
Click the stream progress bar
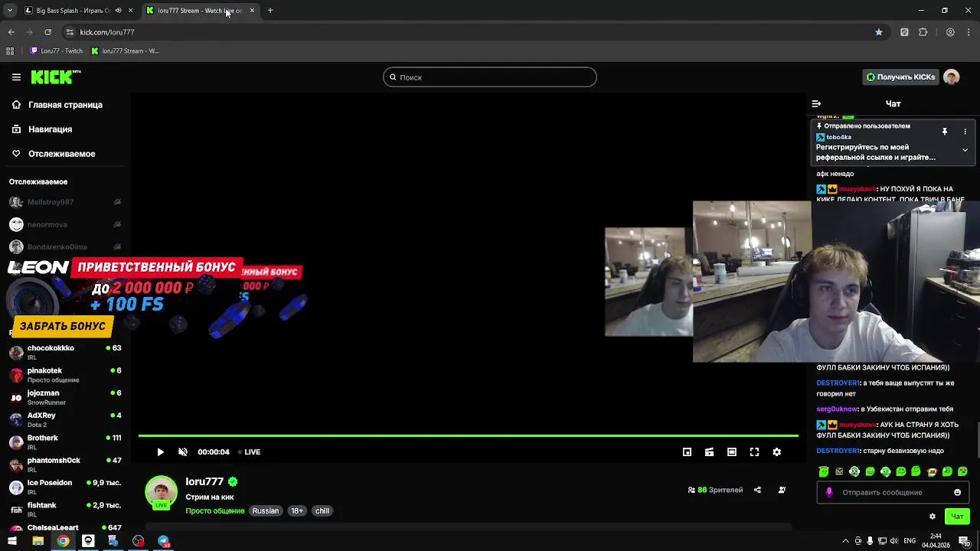[468, 436]
